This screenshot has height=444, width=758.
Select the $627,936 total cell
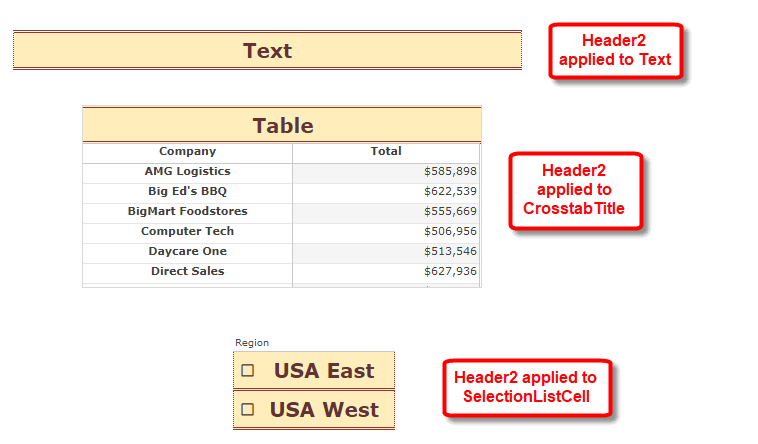[x=450, y=271]
